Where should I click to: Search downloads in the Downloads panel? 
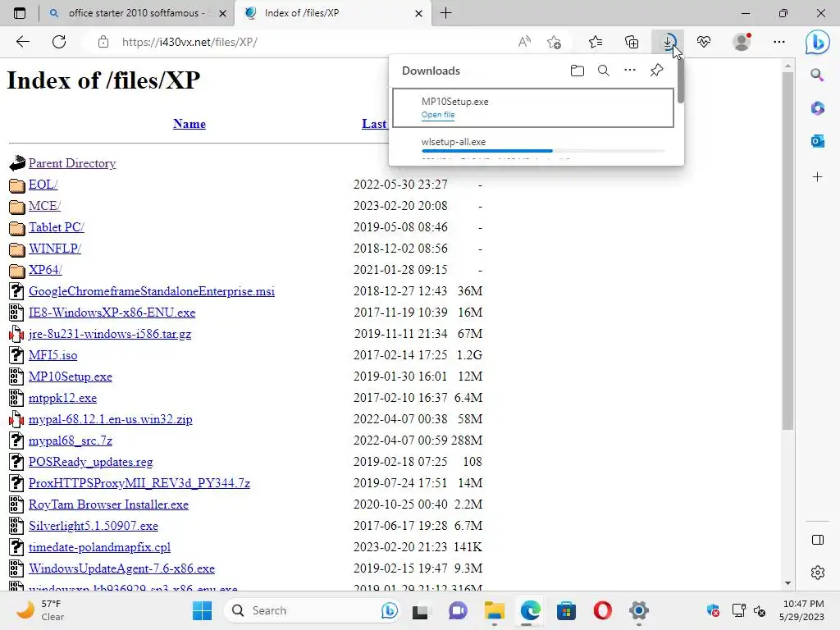pyautogui.click(x=604, y=71)
